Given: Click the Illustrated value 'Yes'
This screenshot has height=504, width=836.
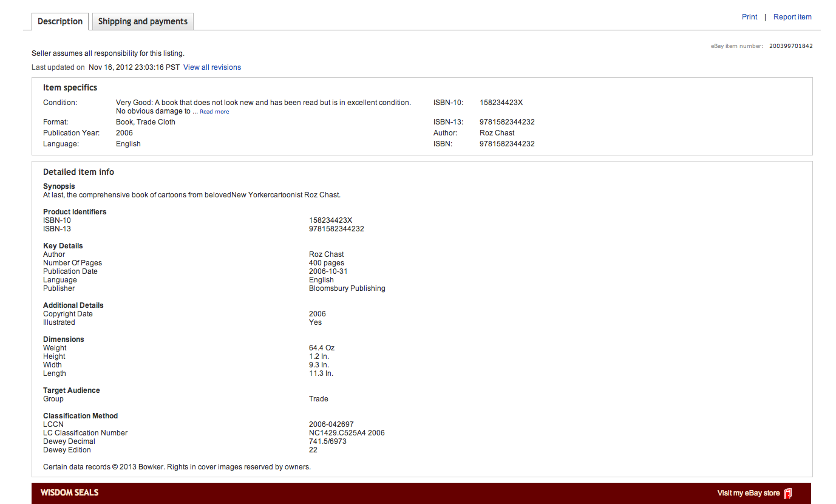Looking at the screenshot, I should click(x=315, y=322).
